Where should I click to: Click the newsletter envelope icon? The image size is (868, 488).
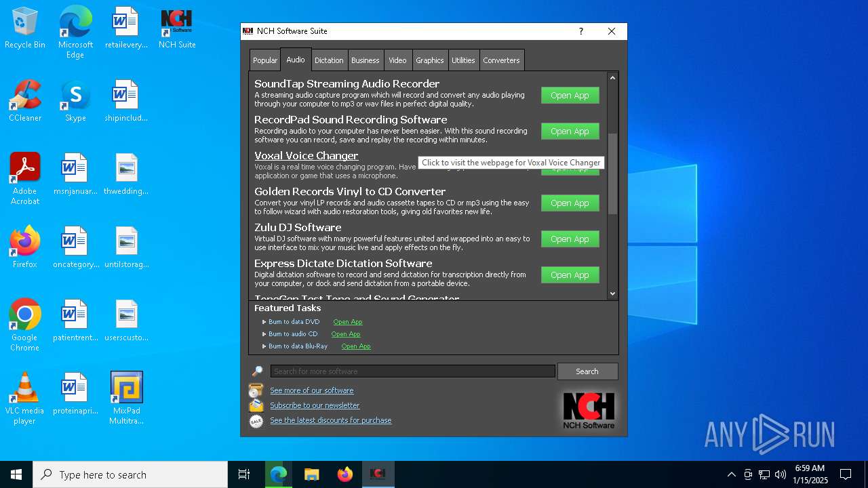[x=256, y=405]
